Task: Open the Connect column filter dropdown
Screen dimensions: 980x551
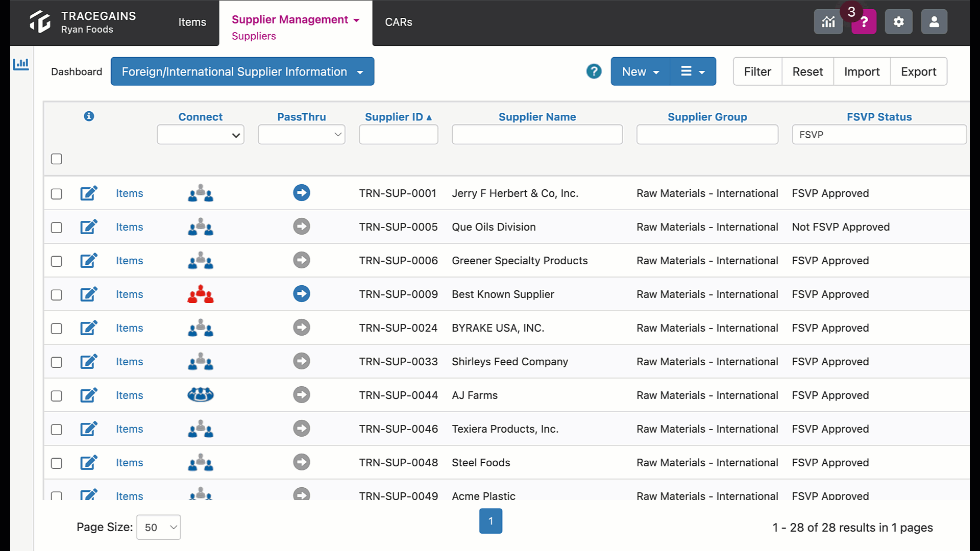Action: coord(201,135)
